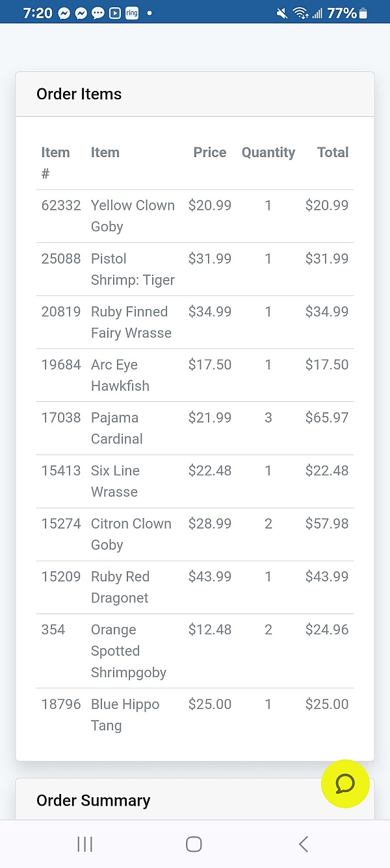Tap the Blue Hippo Tang entry

[125, 715]
